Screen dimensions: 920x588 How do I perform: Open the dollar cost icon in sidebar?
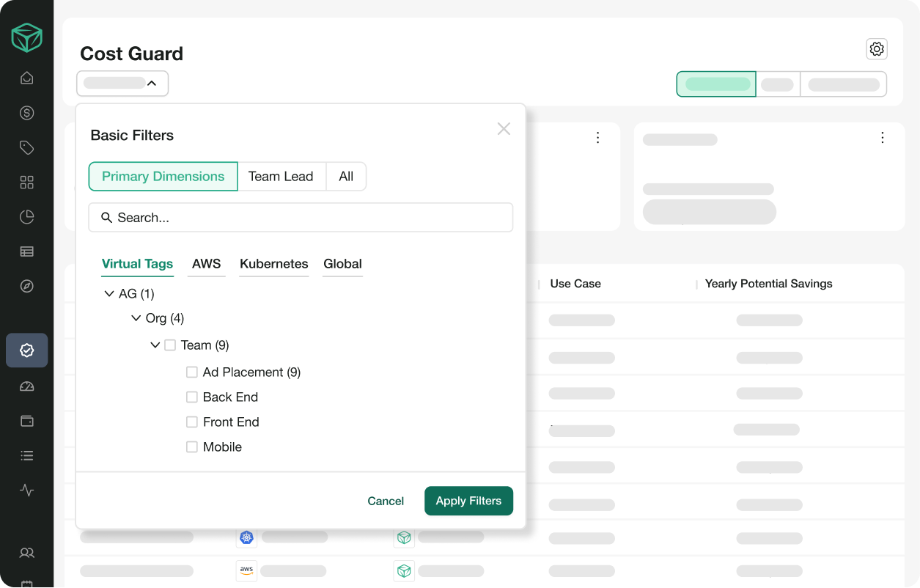pos(27,113)
